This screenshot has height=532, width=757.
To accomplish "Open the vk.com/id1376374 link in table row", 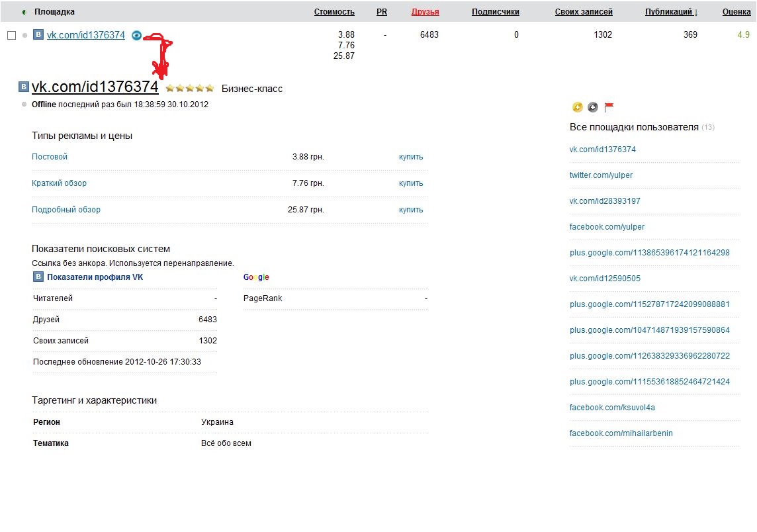I will pyautogui.click(x=86, y=35).
